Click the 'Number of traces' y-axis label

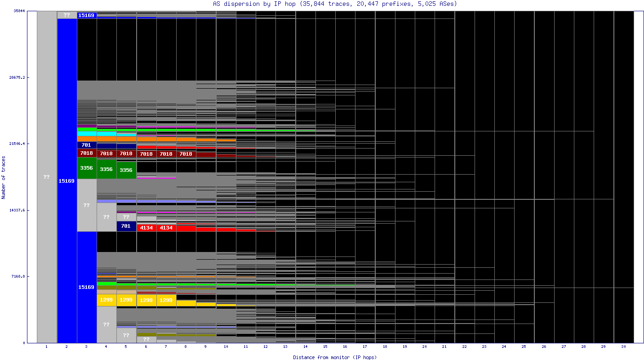click(x=4, y=177)
